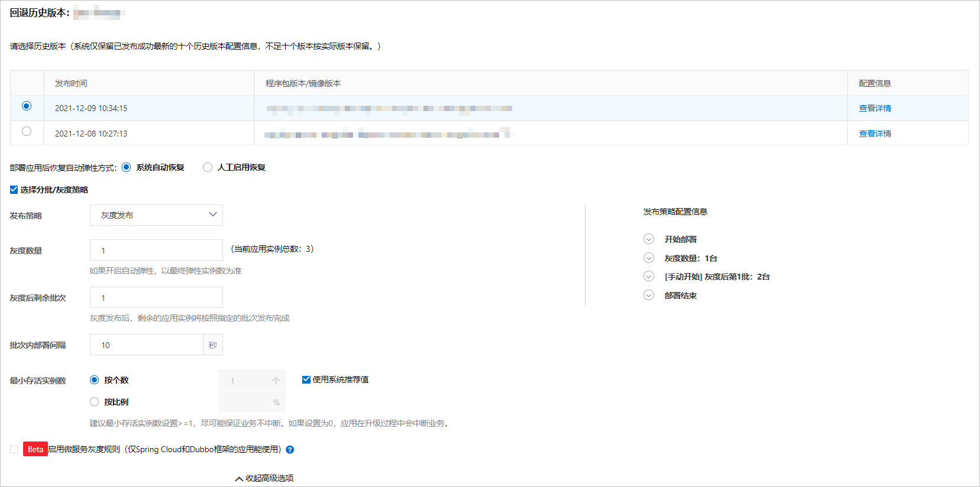Enable the Beta 微服务灰度规则 checkbox
980x487 pixels.
[x=14, y=450]
